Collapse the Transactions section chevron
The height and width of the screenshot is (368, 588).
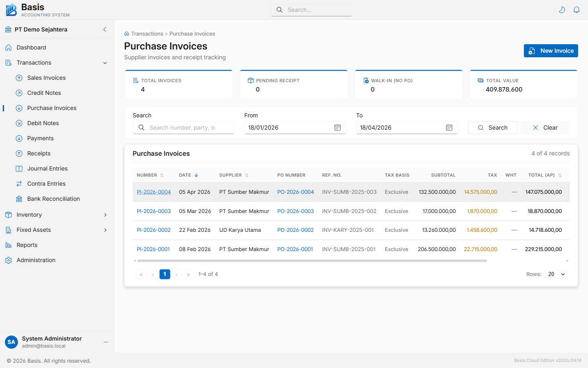pyautogui.click(x=105, y=63)
